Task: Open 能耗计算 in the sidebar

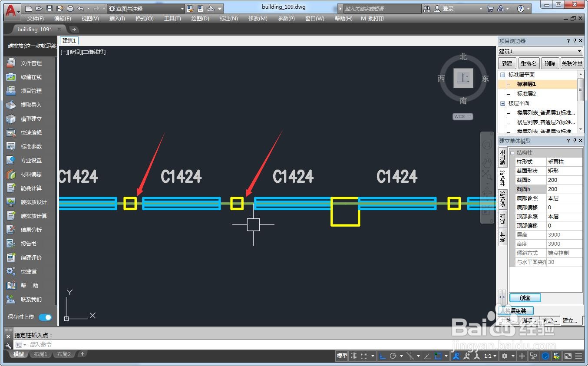Action: (x=29, y=188)
